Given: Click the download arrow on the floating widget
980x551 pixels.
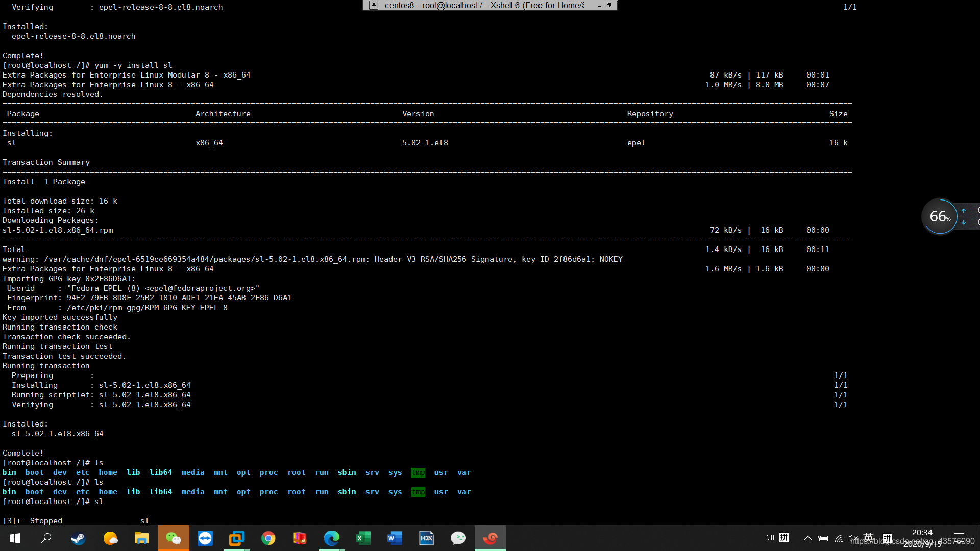Looking at the screenshot, I should tap(964, 223).
